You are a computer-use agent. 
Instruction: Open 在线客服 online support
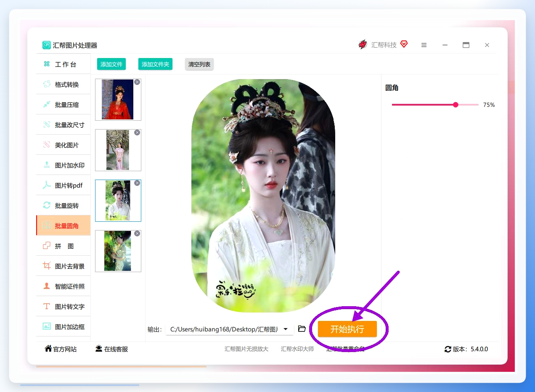tap(112, 349)
